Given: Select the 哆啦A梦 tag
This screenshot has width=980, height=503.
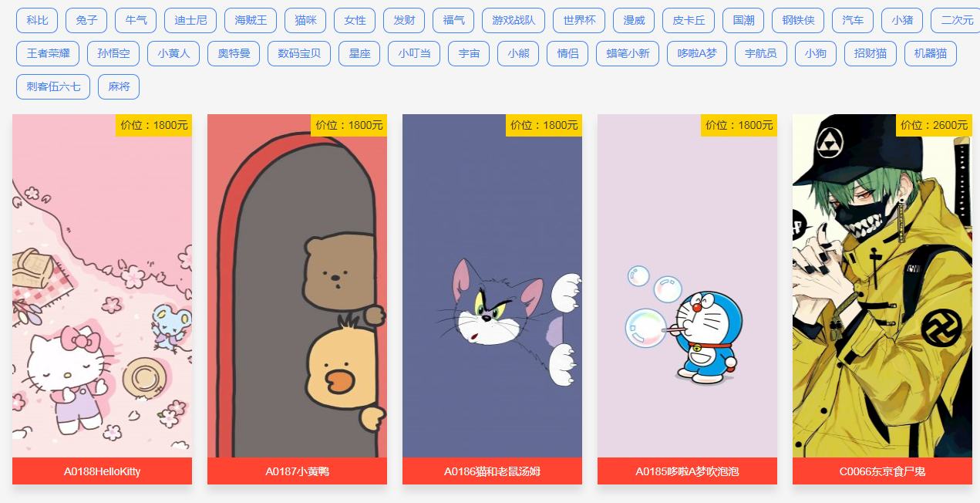Looking at the screenshot, I should (x=697, y=54).
